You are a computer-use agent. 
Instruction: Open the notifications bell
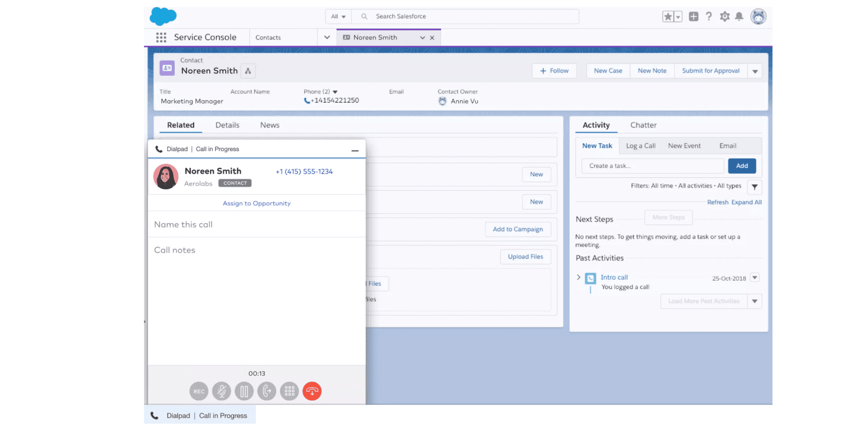click(x=739, y=16)
